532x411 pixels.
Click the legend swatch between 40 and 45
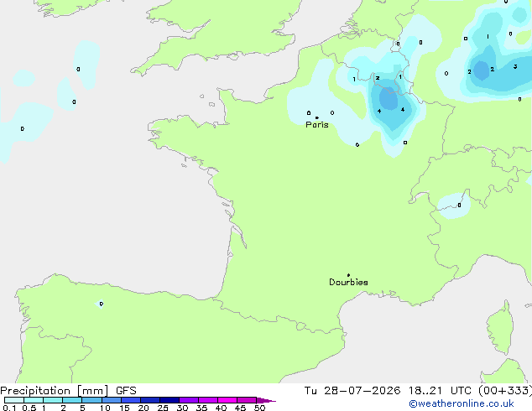point(227,400)
